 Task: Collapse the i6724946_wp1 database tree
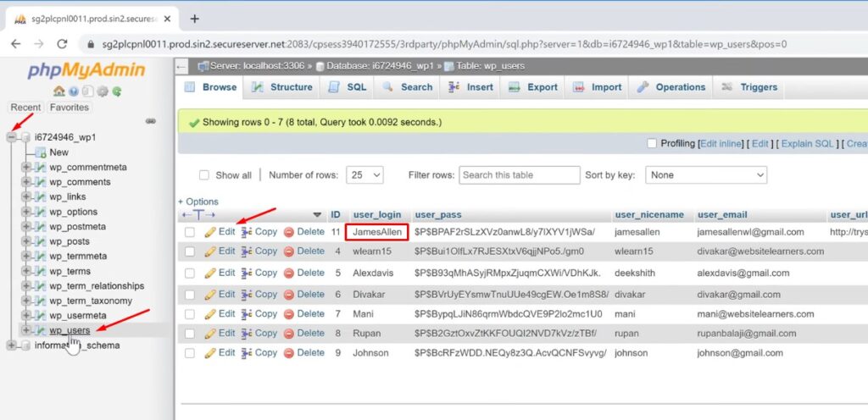[12, 137]
